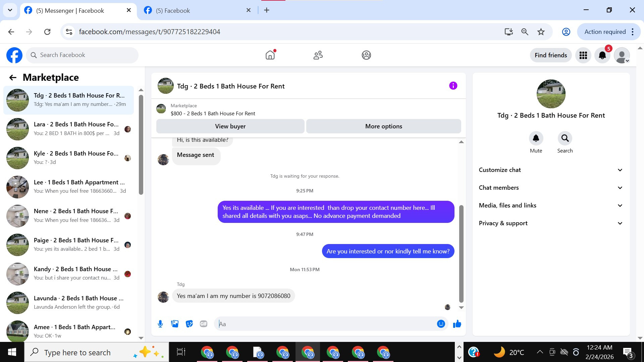This screenshot has height=362, width=644.
Task: Click the View buyer button
Action: point(230,126)
